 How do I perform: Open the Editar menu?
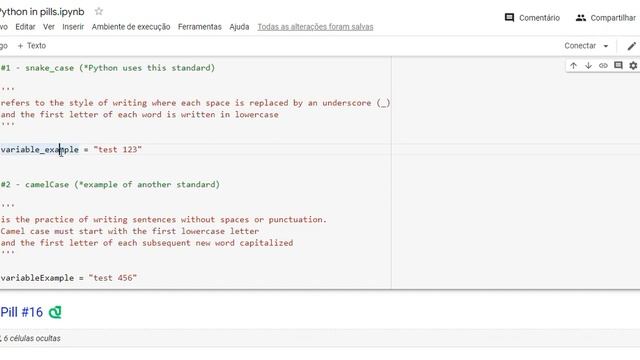point(25,27)
